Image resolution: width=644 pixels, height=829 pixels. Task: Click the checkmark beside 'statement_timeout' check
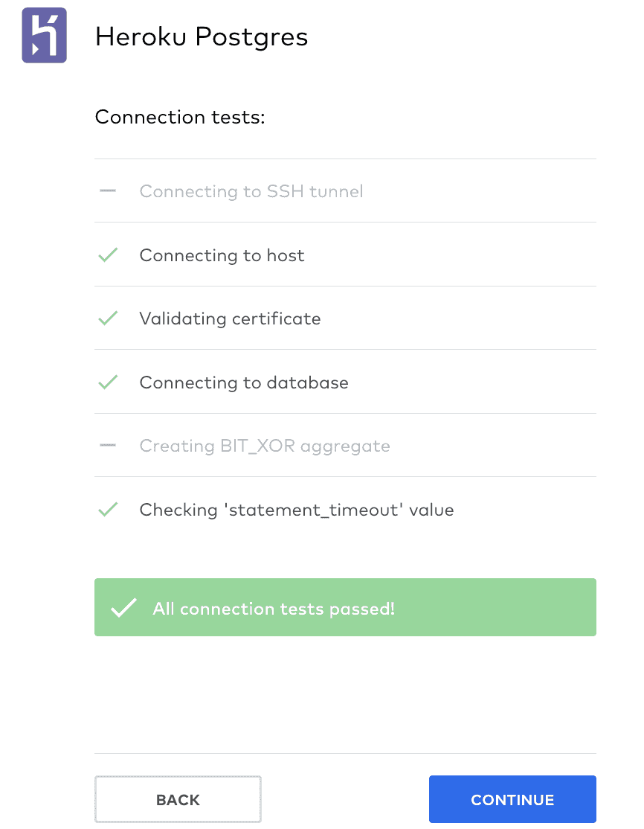click(107, 509)
